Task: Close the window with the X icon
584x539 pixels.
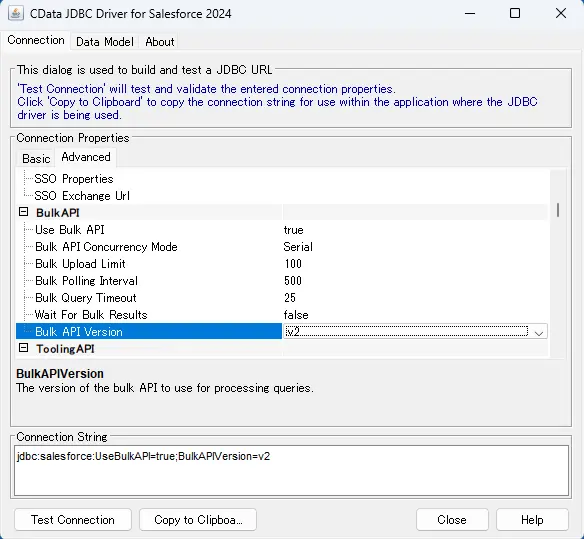Action: 561,13
